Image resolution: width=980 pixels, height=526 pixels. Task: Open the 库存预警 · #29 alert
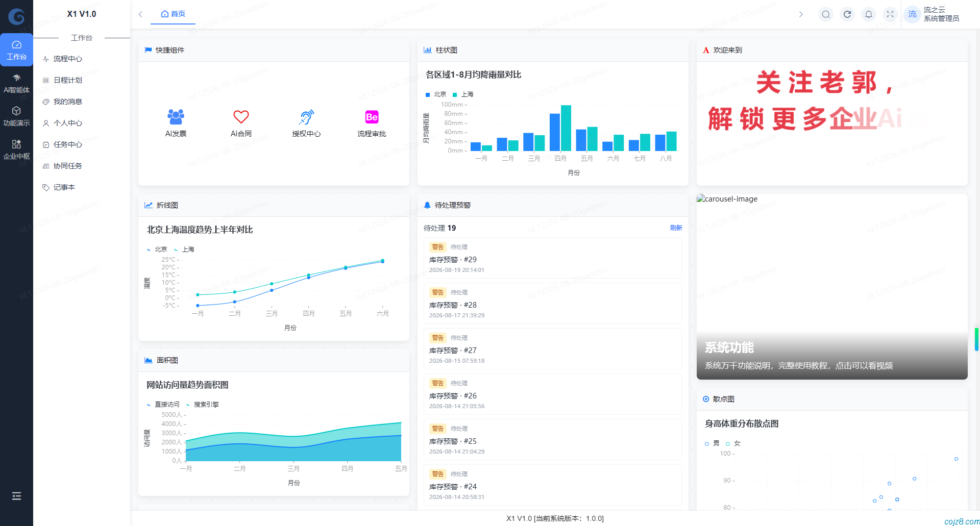[x=553, y=258]
